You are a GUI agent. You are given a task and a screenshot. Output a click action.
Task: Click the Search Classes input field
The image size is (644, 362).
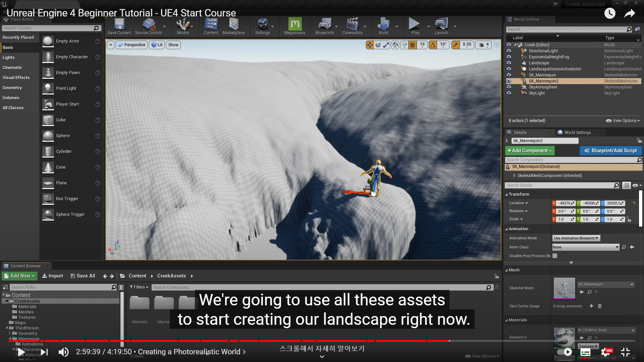pyautogui.click(x=47, y=28)
